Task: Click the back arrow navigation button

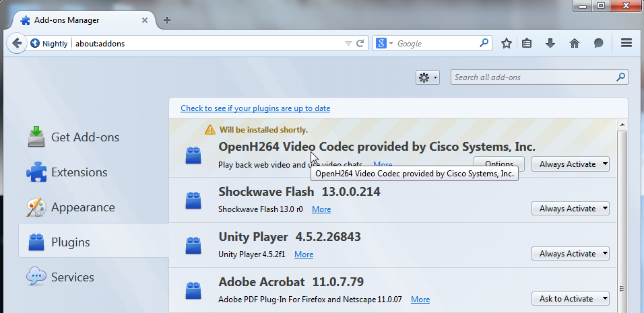Action: coord(16,43)
